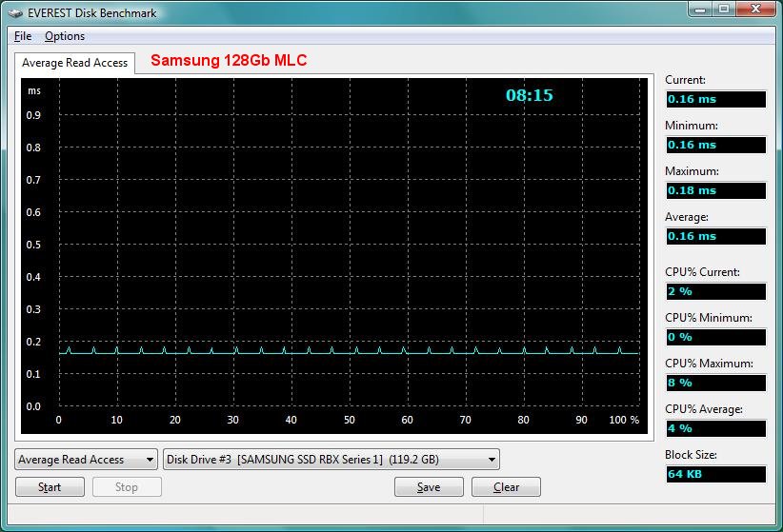Close the EVEREST Disk Benchmark window
The image size is (783, 532).
coord(756,9)
